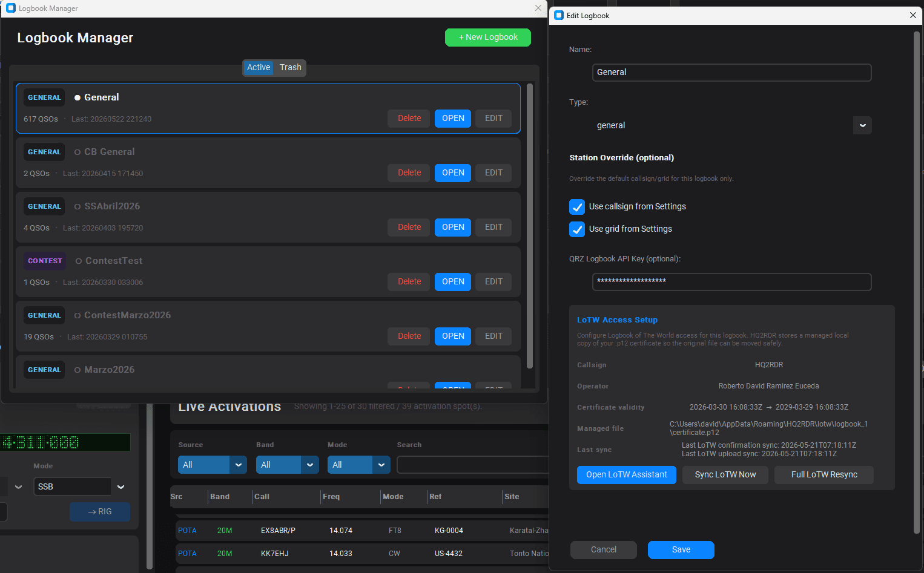Create a new logbook with + New Logbook
The width and height of the screenshot is (924, 573).
pos(488,38)
